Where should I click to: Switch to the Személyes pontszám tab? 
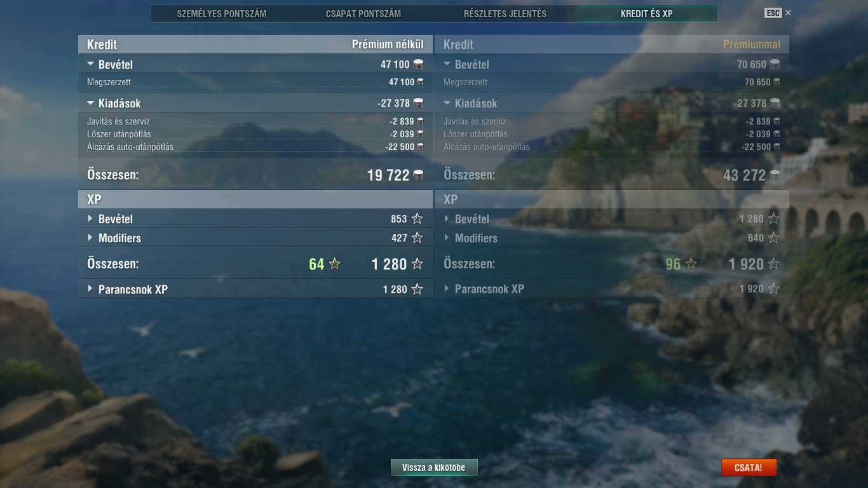(x=222, y=13)
